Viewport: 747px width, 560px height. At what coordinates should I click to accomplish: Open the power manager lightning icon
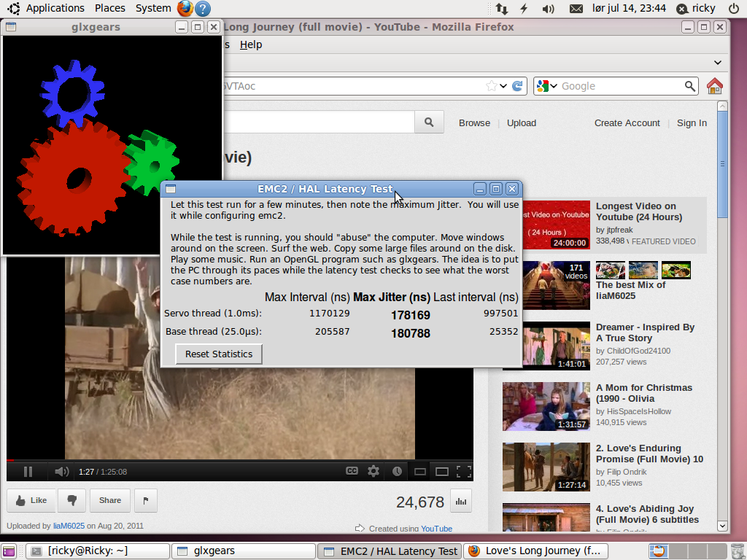pos(524,8)
